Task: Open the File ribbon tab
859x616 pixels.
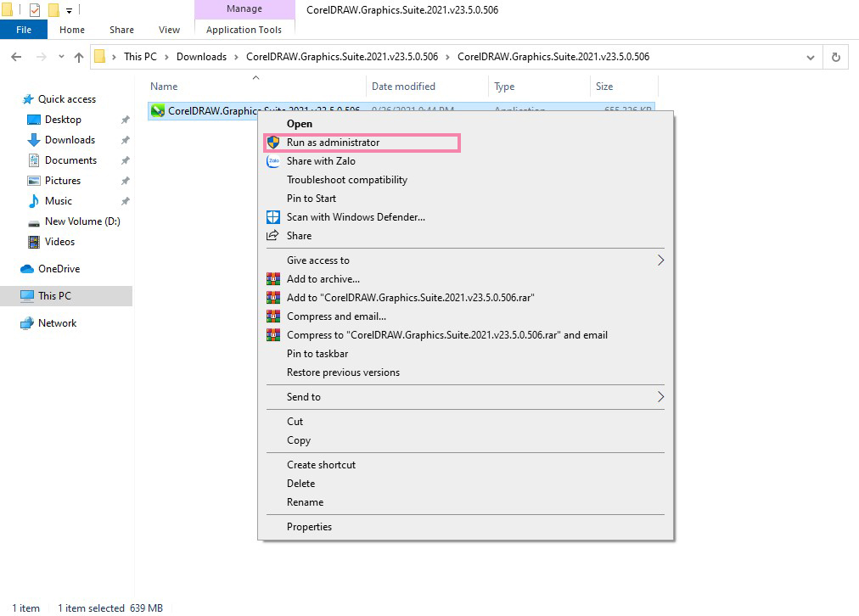Action: pyautogui.click(x=24, y=30)
